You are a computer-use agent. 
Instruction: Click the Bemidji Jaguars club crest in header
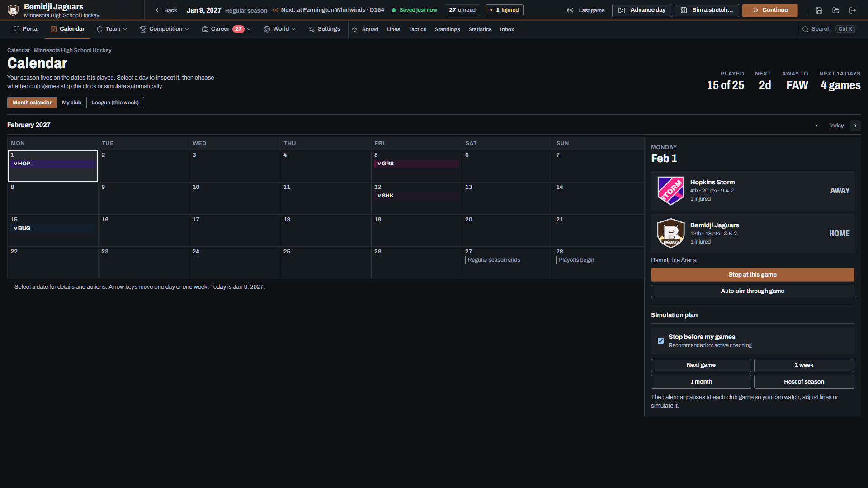(x=13, y=10)
